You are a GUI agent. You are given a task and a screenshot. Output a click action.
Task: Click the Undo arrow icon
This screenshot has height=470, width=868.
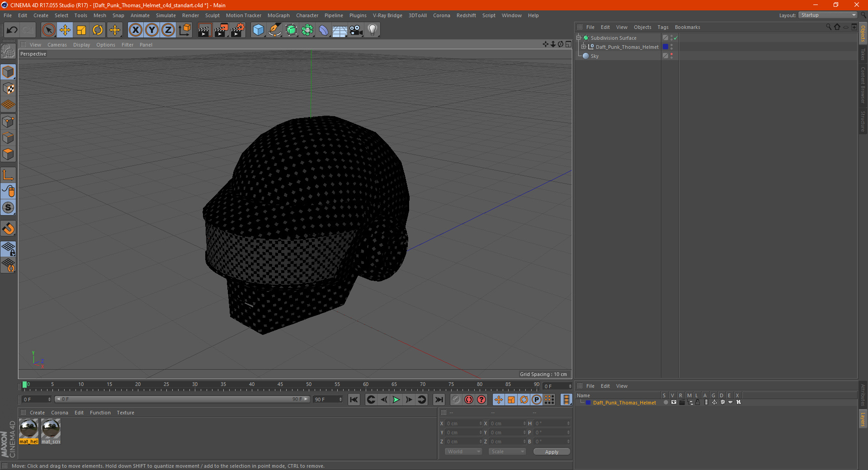[12, 30]
